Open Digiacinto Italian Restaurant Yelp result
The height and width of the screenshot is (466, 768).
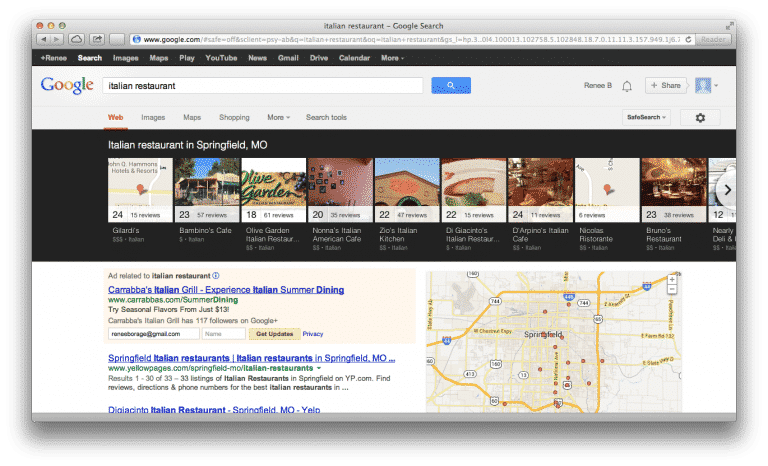pos(214,410)
